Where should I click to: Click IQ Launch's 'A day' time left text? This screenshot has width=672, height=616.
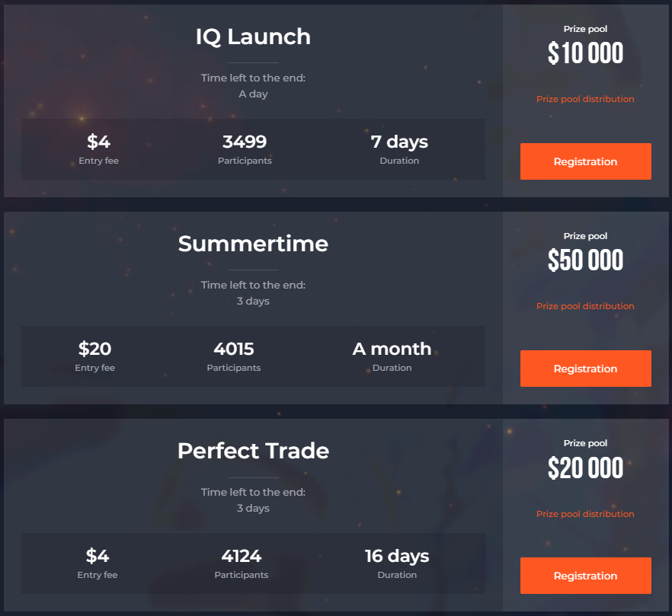tap(253, 94)
